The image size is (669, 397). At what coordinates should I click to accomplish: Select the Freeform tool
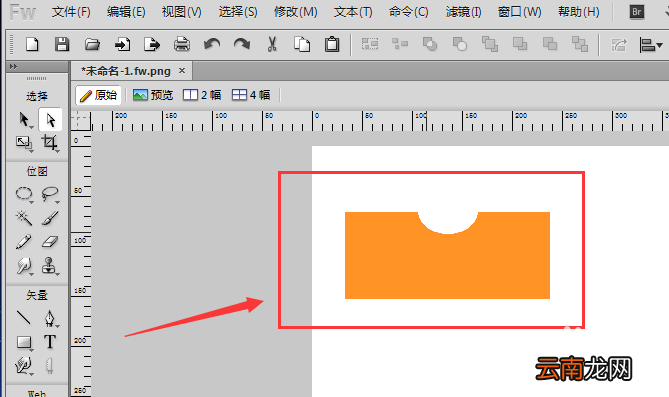[24, 366]
